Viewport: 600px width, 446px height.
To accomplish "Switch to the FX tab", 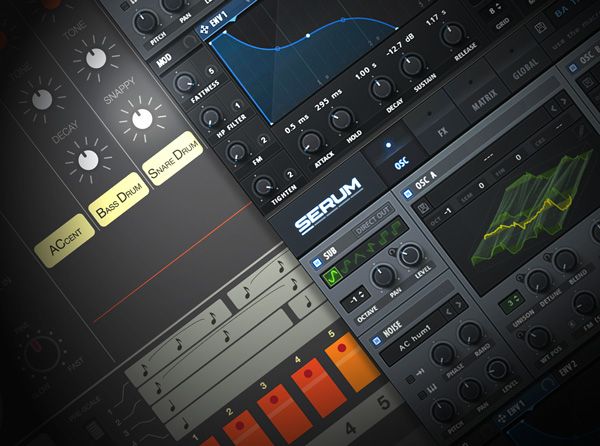I will click(x=442, y=131).
